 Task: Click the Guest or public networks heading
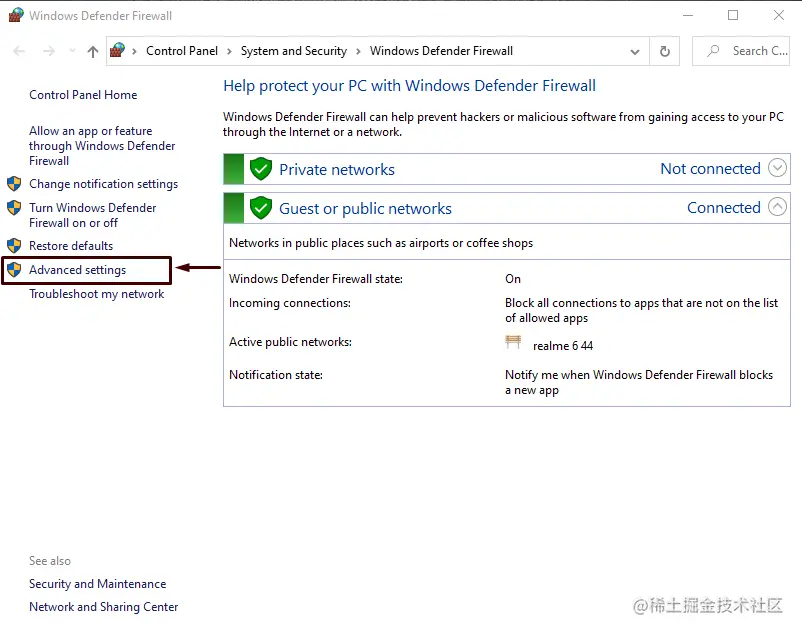coord(365,209)
